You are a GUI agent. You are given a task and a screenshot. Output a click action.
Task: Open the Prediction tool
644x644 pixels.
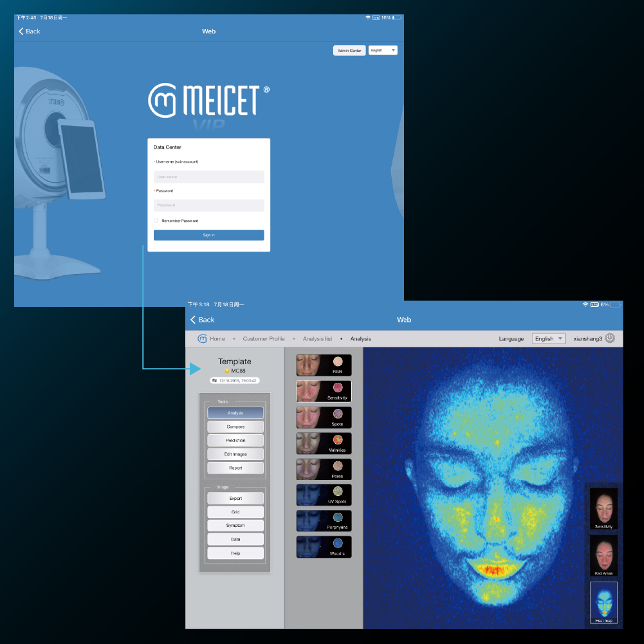tap(235, 440)
